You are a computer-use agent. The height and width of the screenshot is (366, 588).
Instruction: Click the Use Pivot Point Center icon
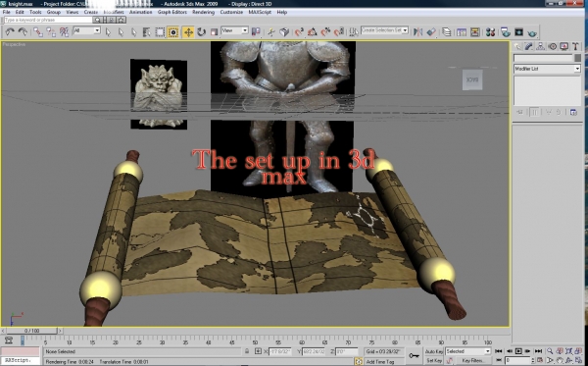pos(256,32)
